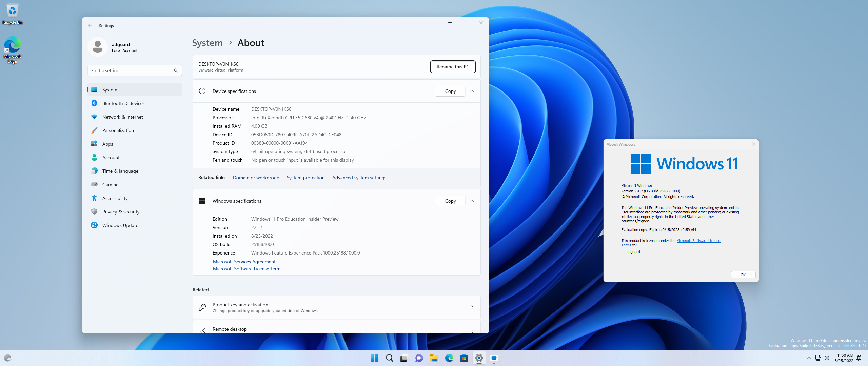Collapse Device specifications section
Image resolution: width=868 pixels, height=366 pixels.
tap(472, 91)
